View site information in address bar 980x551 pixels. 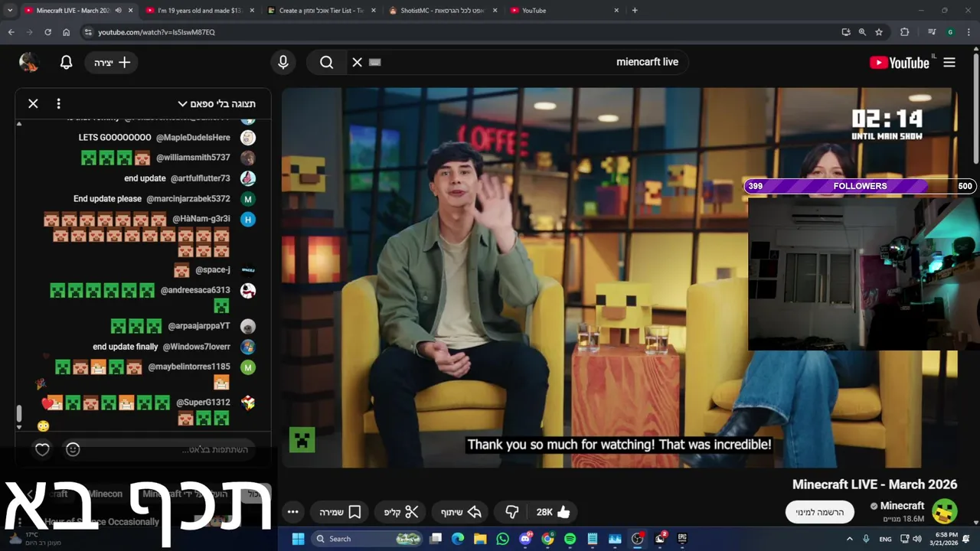88,32
